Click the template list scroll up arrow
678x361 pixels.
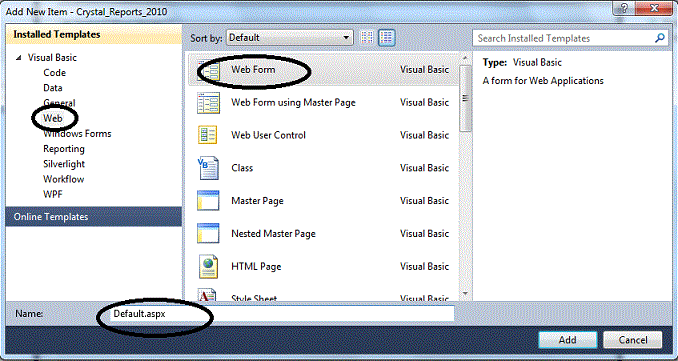pos(465,58)
